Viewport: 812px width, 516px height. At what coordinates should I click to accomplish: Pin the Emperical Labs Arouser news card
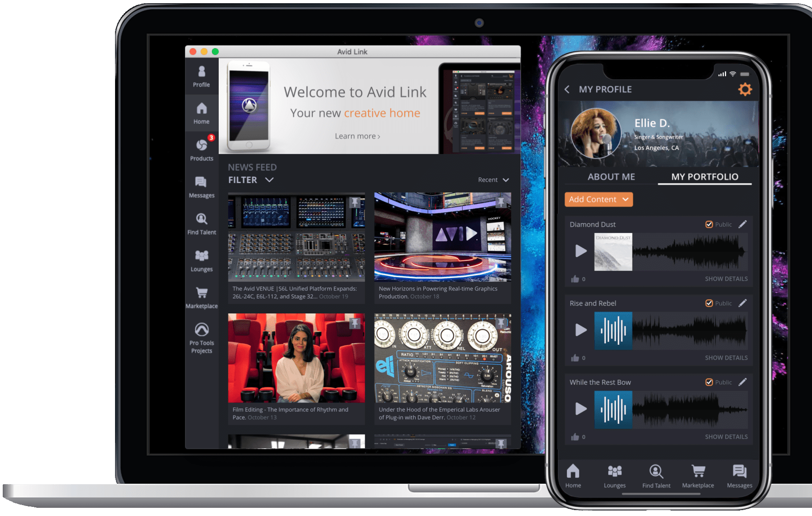click(501, 323)
